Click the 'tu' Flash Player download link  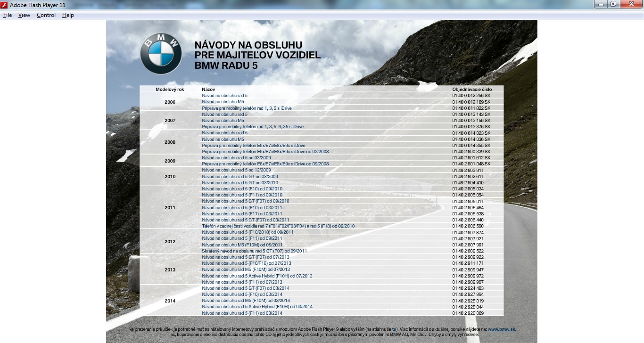coord(394,329)
